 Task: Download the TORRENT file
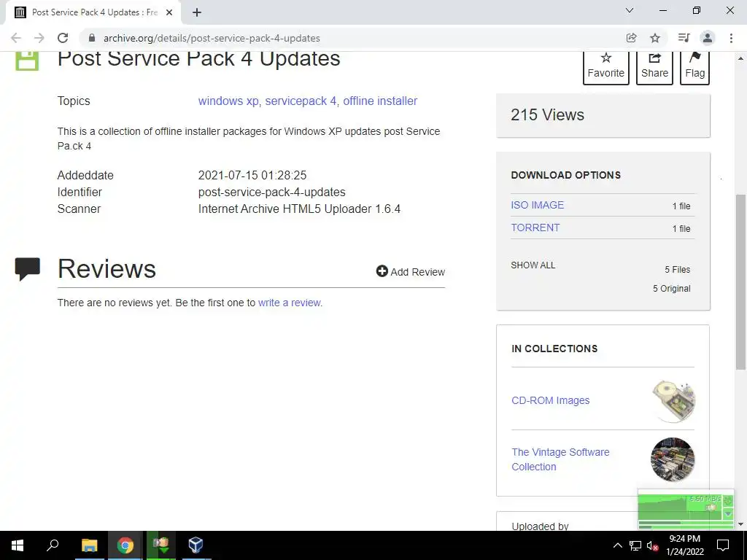click(x=535, y=227)
